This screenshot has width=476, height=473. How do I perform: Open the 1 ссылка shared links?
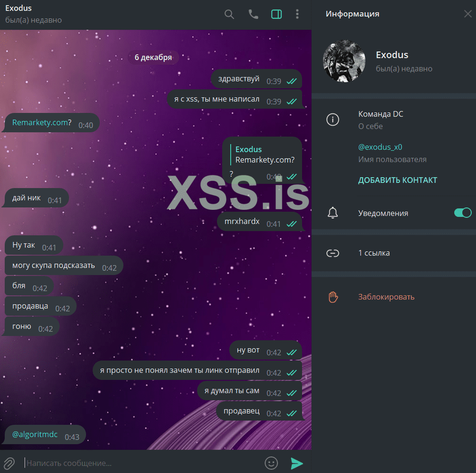[x=374, y=253]
